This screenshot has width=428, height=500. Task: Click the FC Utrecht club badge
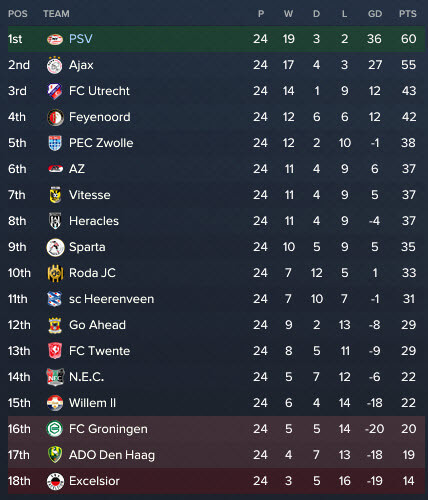[x=55, y=91]
